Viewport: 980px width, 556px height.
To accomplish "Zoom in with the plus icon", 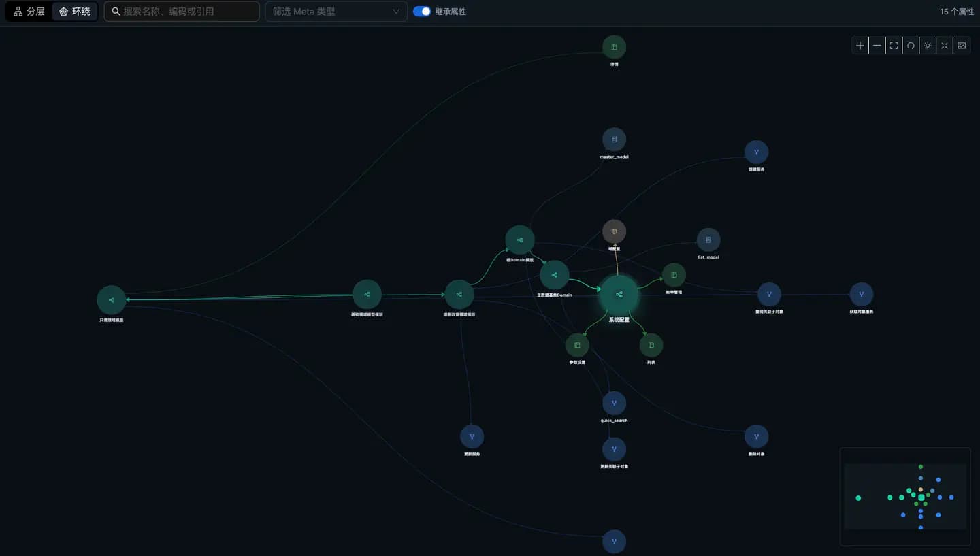I will (x=860, y=46).
